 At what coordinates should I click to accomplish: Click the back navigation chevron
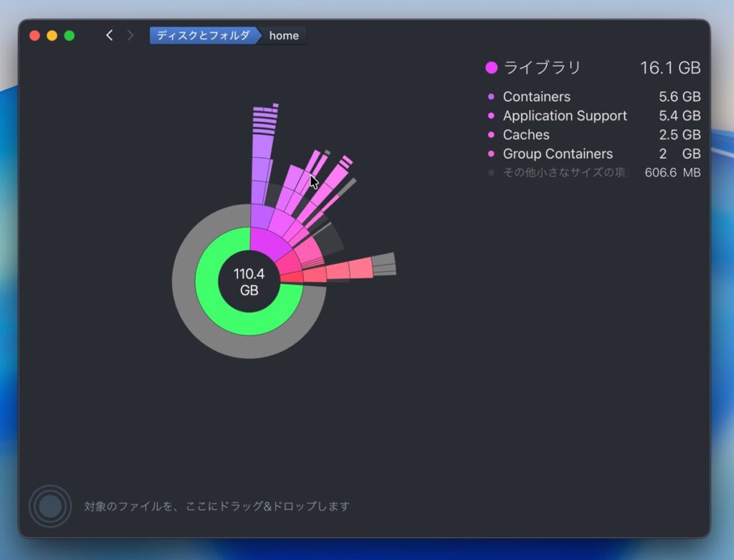109,35
